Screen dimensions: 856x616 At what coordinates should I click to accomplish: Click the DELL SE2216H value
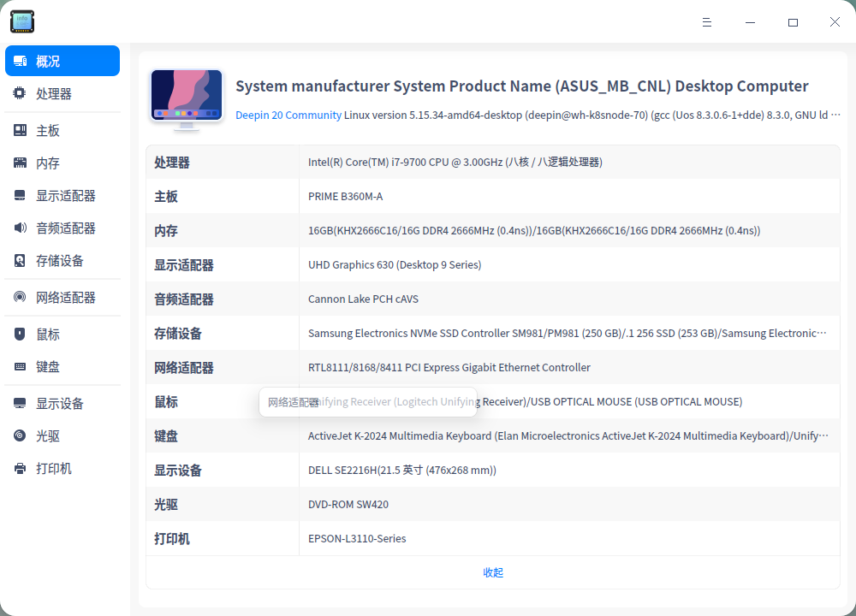tap(402, 471)
